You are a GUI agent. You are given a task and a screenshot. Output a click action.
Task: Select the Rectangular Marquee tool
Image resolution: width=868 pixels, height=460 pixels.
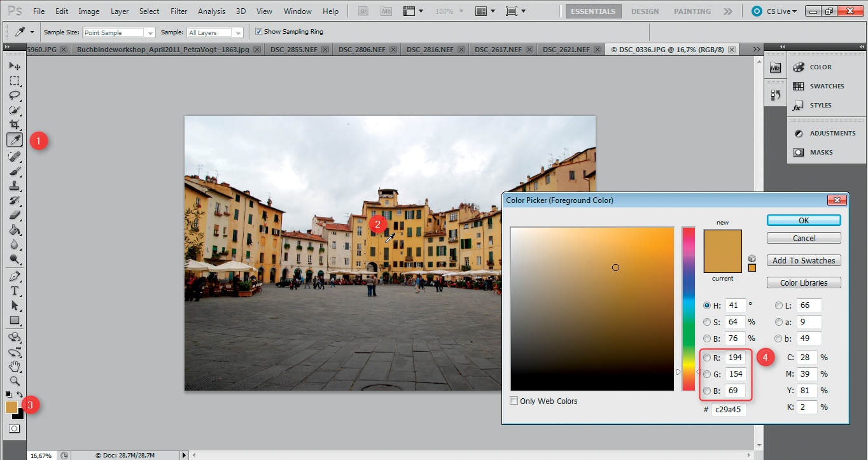tap(15, 81)
